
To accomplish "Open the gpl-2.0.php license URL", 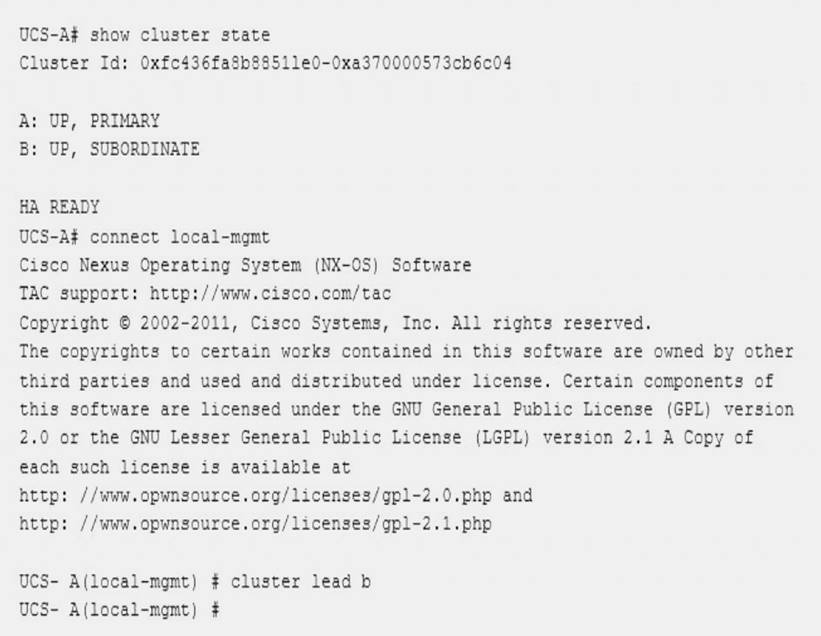I will point(255,495).
